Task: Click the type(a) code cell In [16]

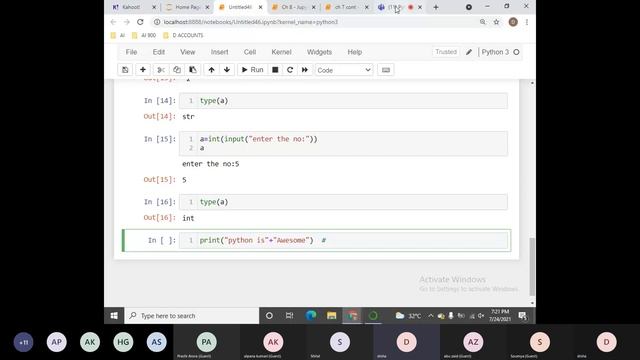Action: pyautogui.click(x=343, y=202)
